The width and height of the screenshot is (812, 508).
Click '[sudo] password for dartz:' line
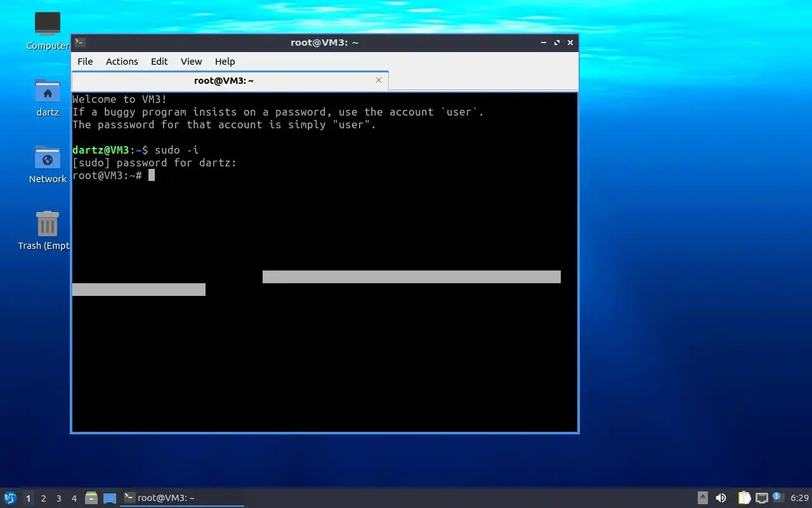tap(154, 163)
